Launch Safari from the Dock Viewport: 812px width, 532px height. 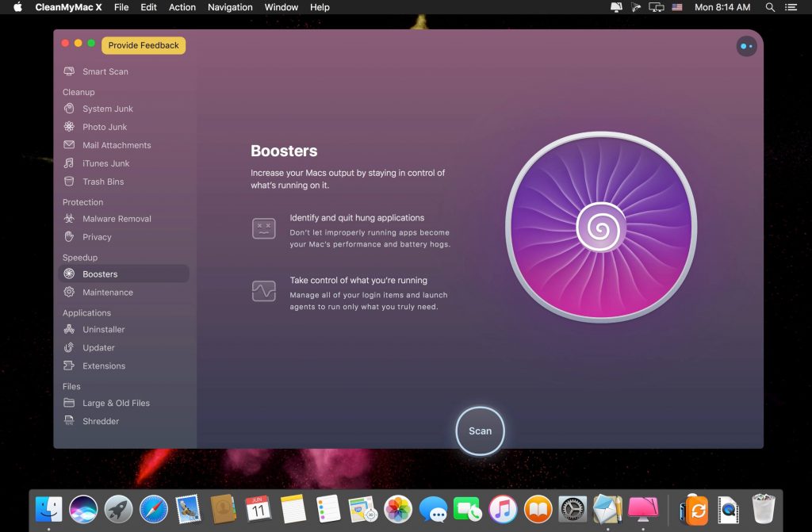[154, 509]
